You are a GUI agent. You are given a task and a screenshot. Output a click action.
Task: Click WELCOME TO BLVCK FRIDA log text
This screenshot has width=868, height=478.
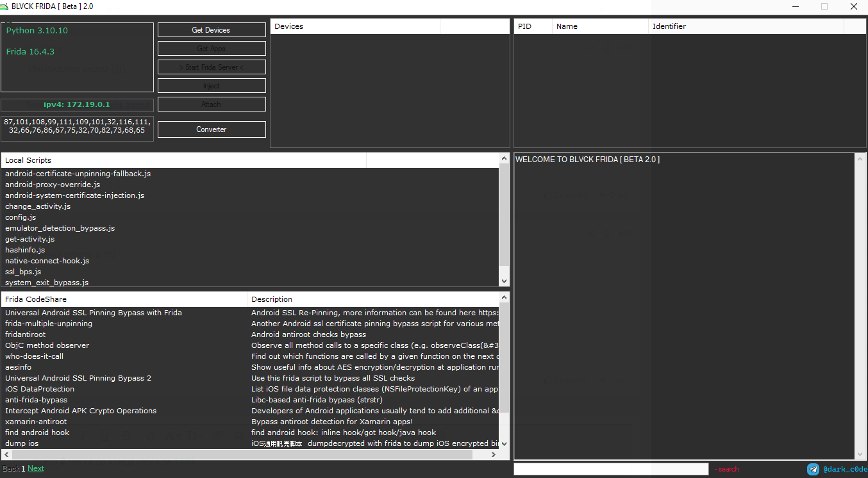(587, 160)
